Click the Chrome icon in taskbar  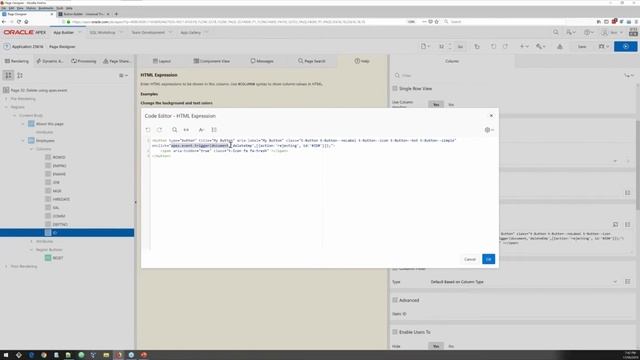[x=44, y=355]
